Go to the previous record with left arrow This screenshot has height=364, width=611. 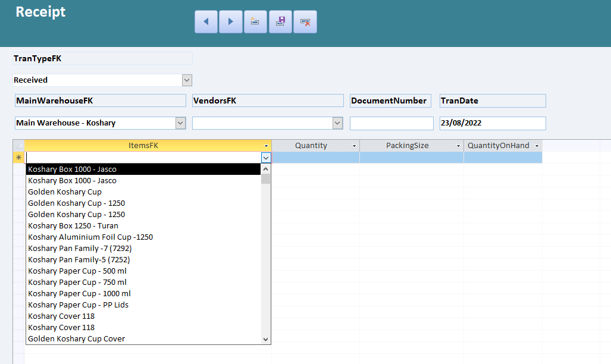(206, 22)
